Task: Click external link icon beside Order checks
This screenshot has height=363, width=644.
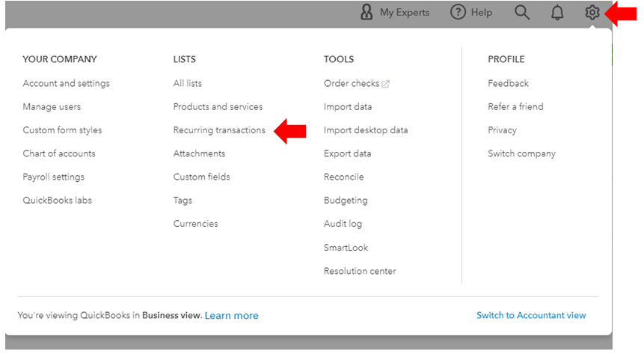Action: pyautogui.click(x=386, y=84)
